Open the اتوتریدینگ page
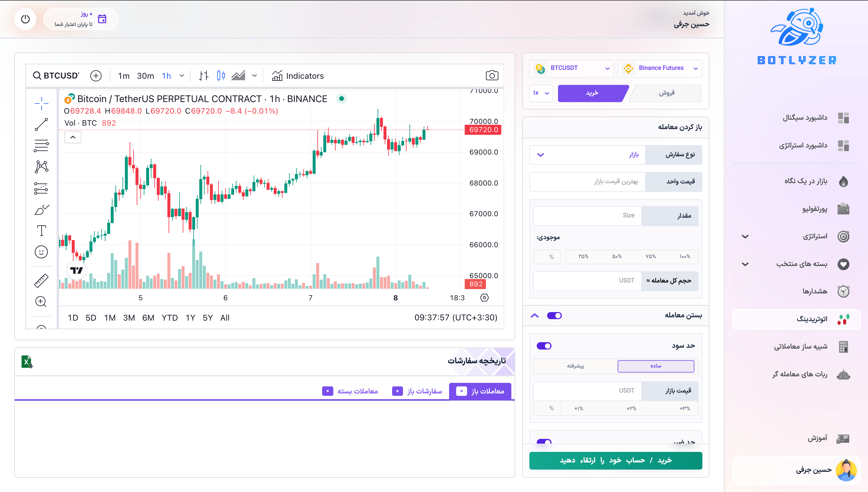 click(797, 319)
